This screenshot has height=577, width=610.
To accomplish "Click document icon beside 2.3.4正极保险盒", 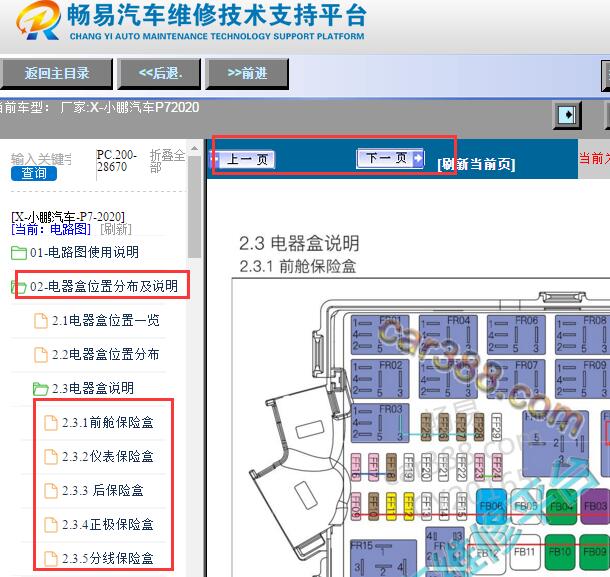I will click(51, 525).
